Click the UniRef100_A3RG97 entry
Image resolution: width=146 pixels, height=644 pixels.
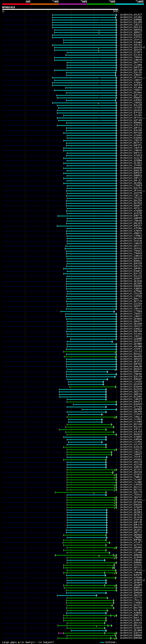pos(131,75)
